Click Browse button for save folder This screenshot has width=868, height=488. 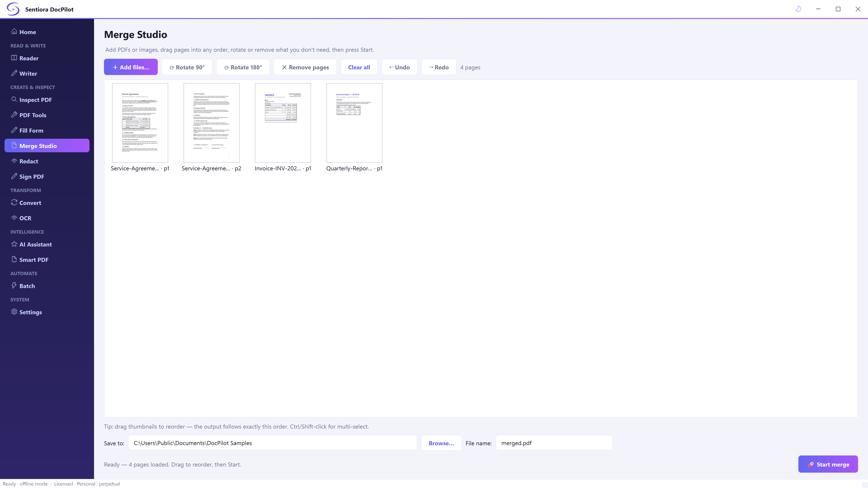point(441,443)
